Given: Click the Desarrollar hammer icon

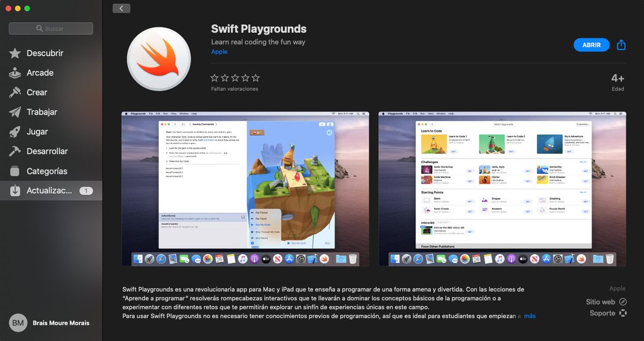Looking at the screenshot, I should pos(15,151).
